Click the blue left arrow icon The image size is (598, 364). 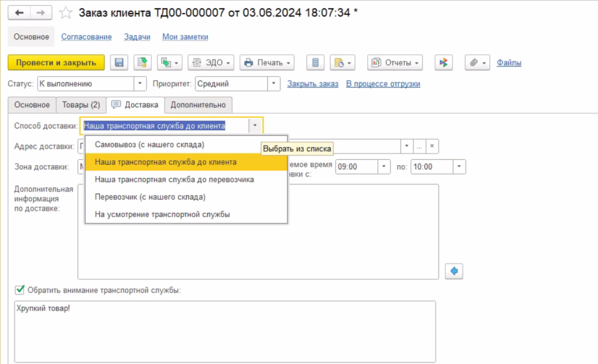pyautogui.click(x=454, y=271)
